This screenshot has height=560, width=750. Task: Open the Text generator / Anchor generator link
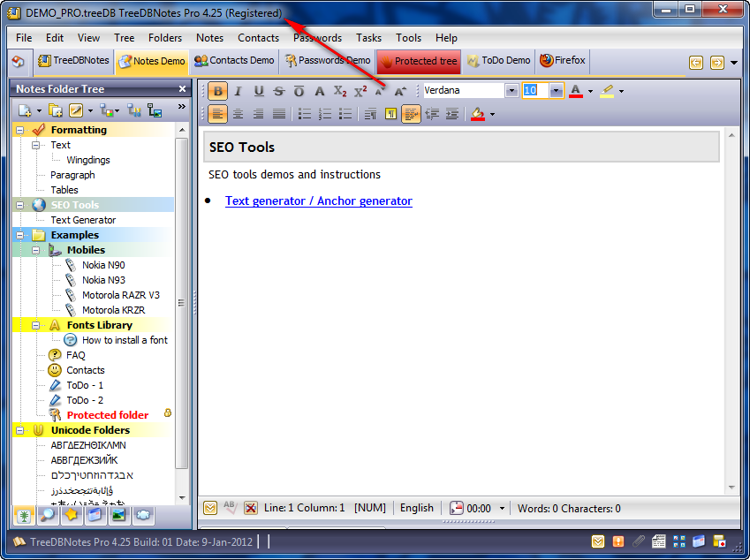pos(319,201)
